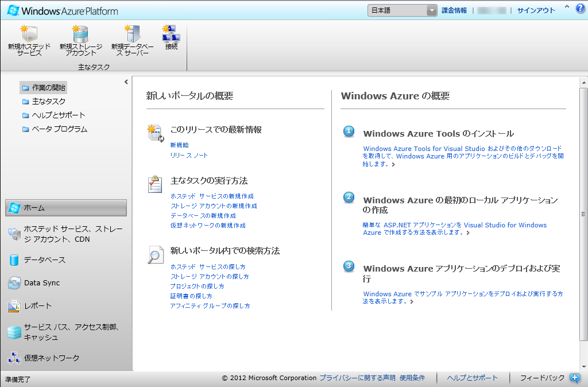The image size is (588, 387).
Task: Click the vertical scrollbar thumb
Action: (x=583, y=215)
